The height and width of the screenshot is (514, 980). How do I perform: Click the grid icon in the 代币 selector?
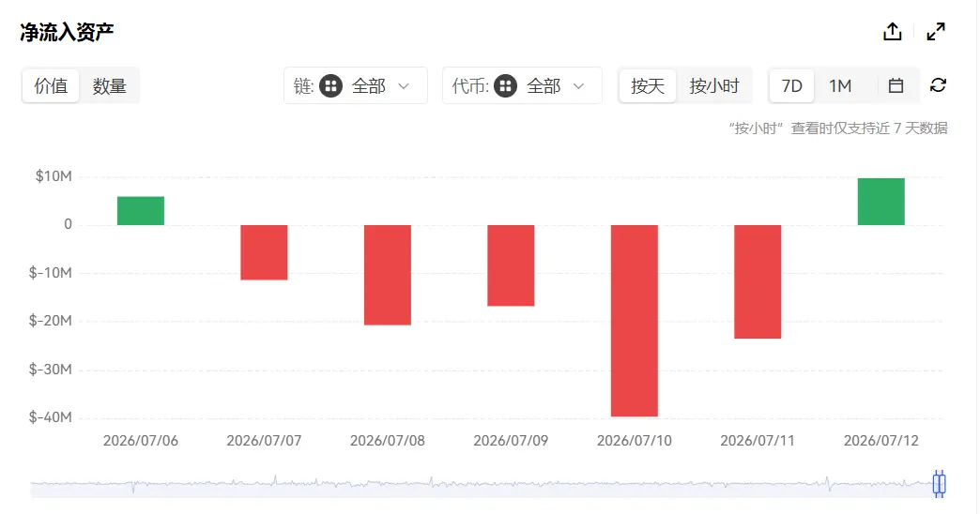[x=505, y=85]
